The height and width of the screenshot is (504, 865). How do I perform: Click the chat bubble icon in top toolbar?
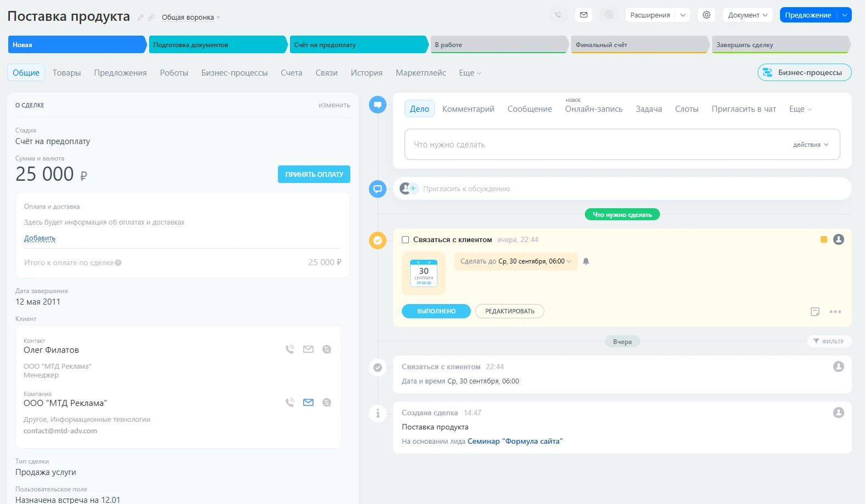609,15
